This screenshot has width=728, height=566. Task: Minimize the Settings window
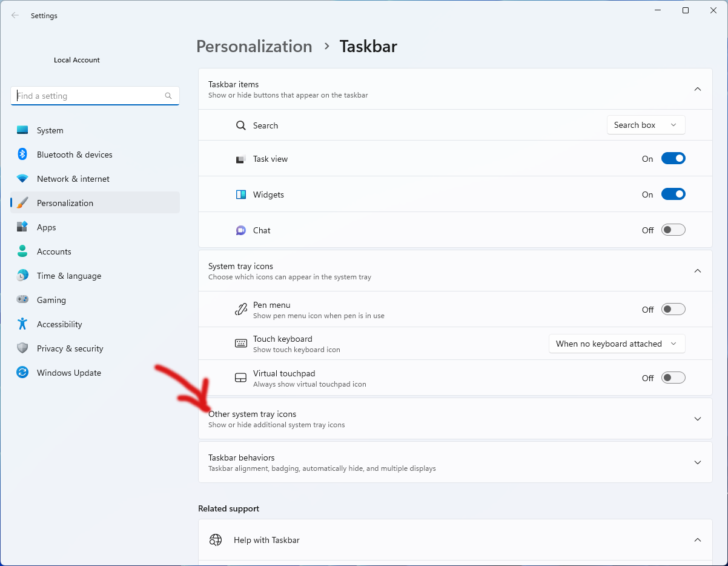pos(658,10)
